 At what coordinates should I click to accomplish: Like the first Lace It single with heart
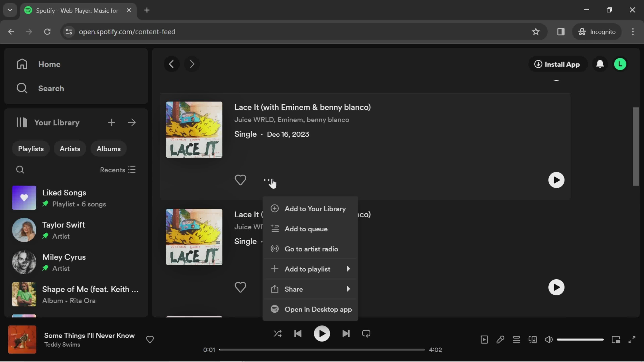[x=240, y=180]
